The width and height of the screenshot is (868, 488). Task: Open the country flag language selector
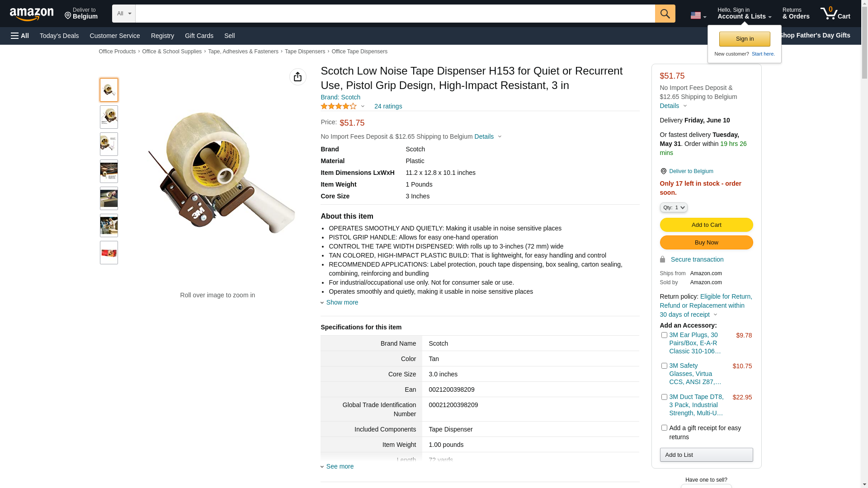pyautogui.click(x=698, y=15)
